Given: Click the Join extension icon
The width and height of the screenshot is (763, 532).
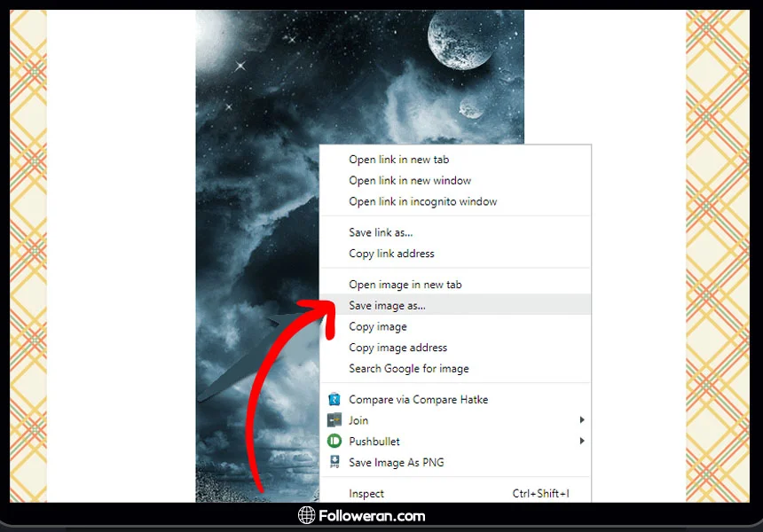Looking at the screenshot, I should pyautogui.click(x=334, y=420).
